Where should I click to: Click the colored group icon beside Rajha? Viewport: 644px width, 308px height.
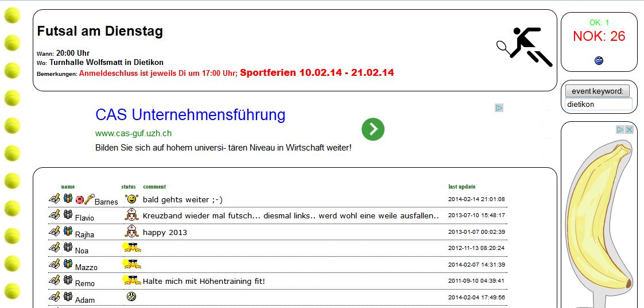click(x=68, y=230)
